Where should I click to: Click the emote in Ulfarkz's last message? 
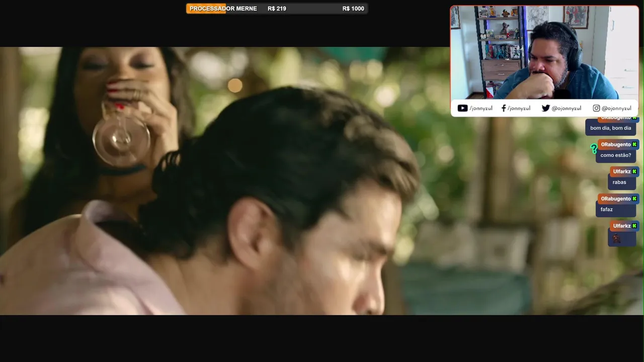click(x=616, y=239)
